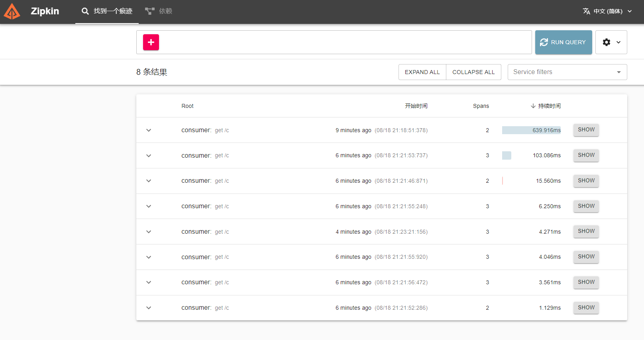Expand the 6.250ms trace row
This screenshot has width=644, height=340.
(x=149, y=206)
